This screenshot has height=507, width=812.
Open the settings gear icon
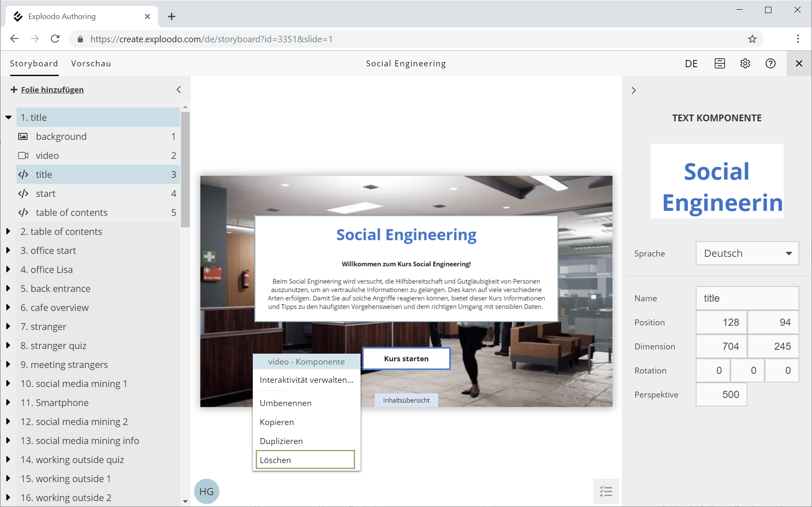pyautogui.click(x=745, y=63)
